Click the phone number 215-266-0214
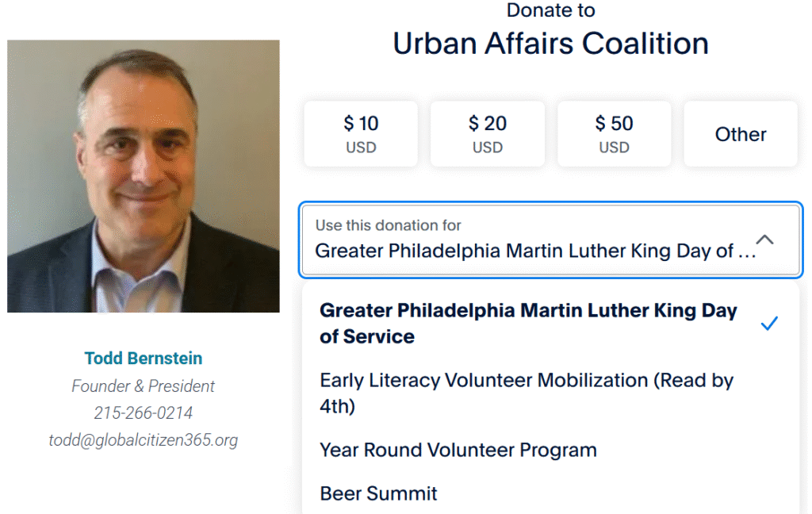Screen dimensions: 812x514 tap(144, 413)
